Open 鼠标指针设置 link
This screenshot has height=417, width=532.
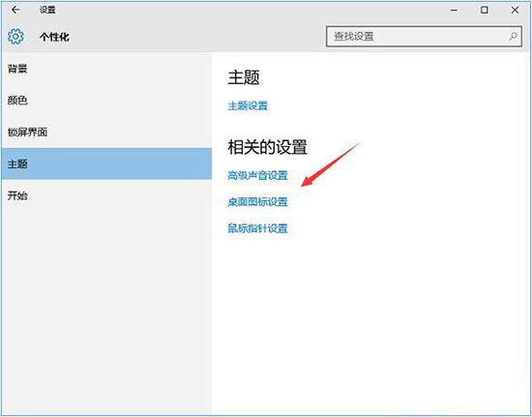pyautogui.click(x=257, y=228)
